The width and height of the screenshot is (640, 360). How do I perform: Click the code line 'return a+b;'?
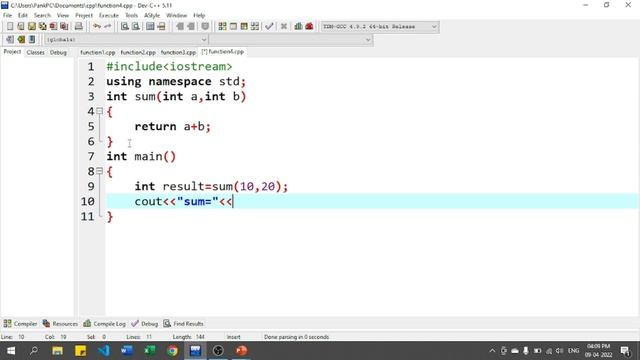coord(173,127)
